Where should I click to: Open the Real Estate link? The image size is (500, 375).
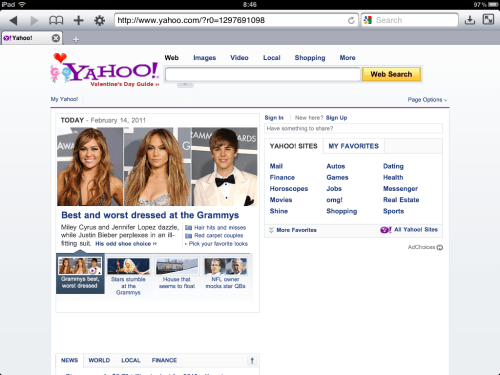click(x=401, y=200)
